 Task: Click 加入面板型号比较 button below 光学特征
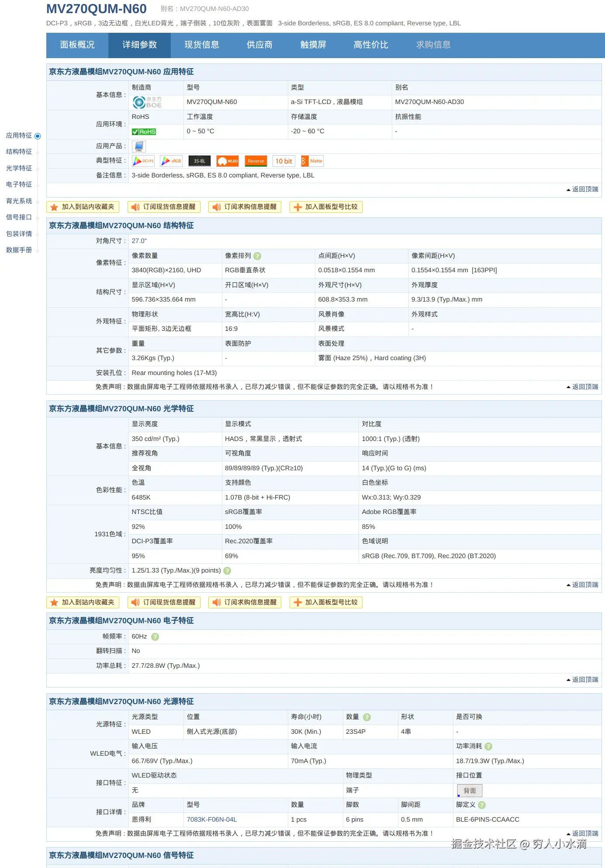(x=326, y=602)
